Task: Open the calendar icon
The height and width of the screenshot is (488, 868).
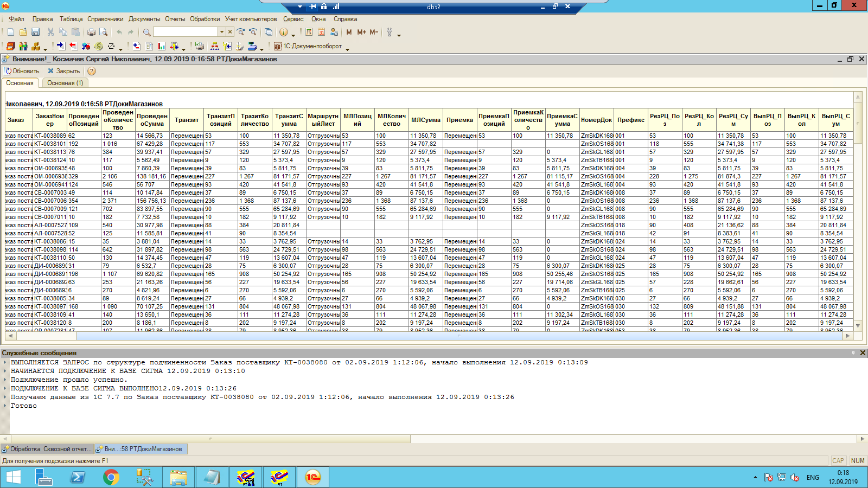Action: [322, 33]
